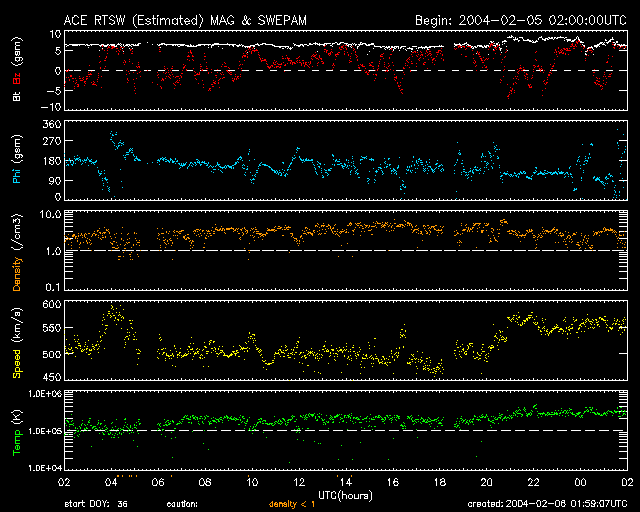
Task: Click tick value "1.0E+04" on the Temp axis
Action: [45, 467]
